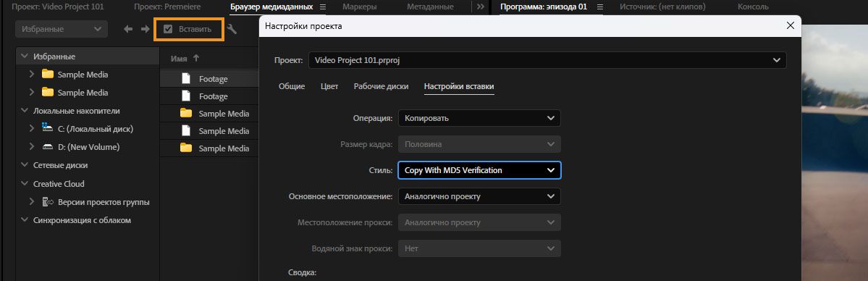Select the second Footage file row
This screenshot has height=281, width=868.
click(x=209, y=96)
